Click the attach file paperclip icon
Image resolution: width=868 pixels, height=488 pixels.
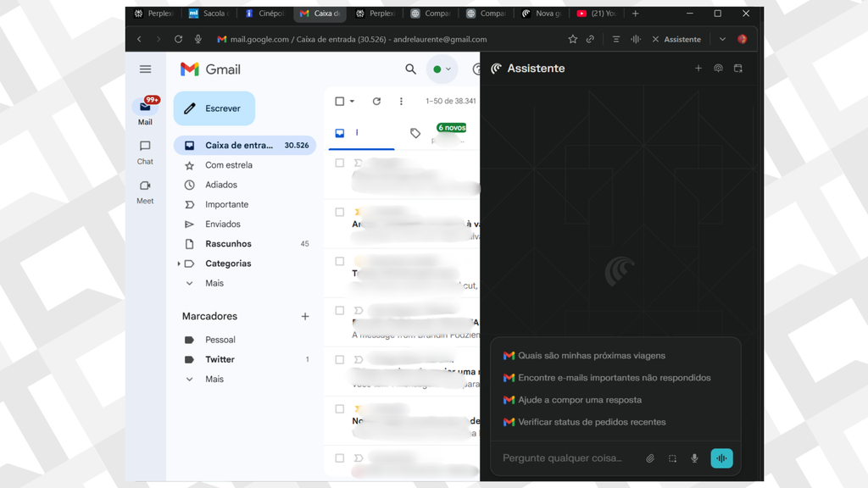[x=650, y=458]
